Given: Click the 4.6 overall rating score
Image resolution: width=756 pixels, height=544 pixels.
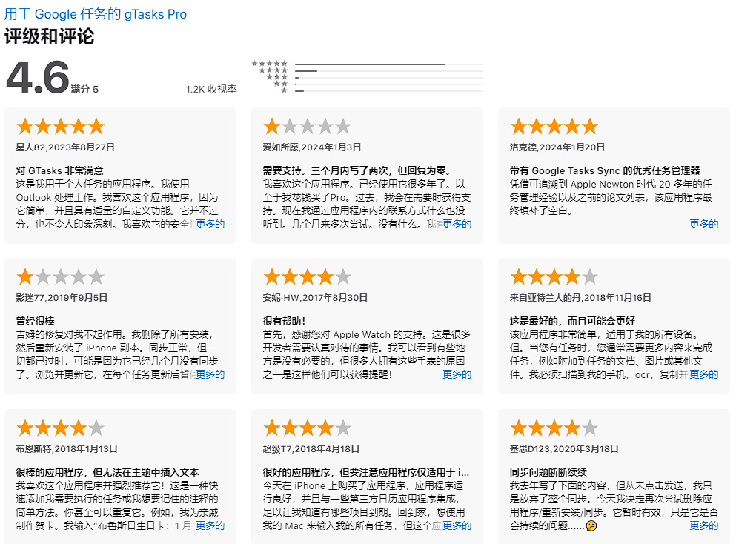Looking at the screenshot, I should 38,77.
